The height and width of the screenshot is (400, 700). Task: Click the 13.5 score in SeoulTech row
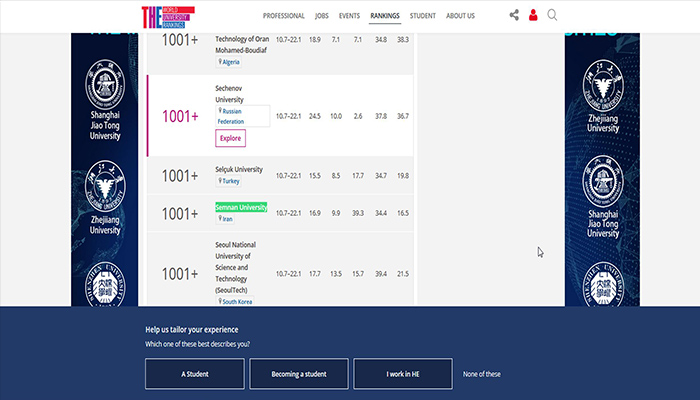(x=336, y=274)
